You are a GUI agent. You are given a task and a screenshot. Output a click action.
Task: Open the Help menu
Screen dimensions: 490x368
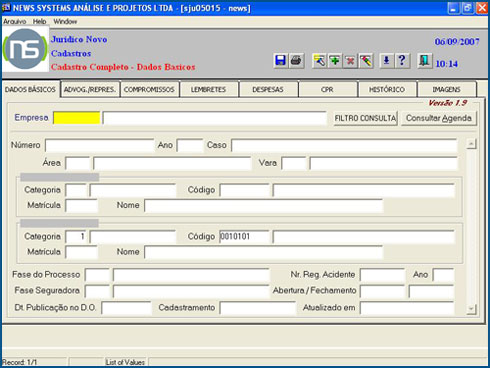(x=39, y=21)
